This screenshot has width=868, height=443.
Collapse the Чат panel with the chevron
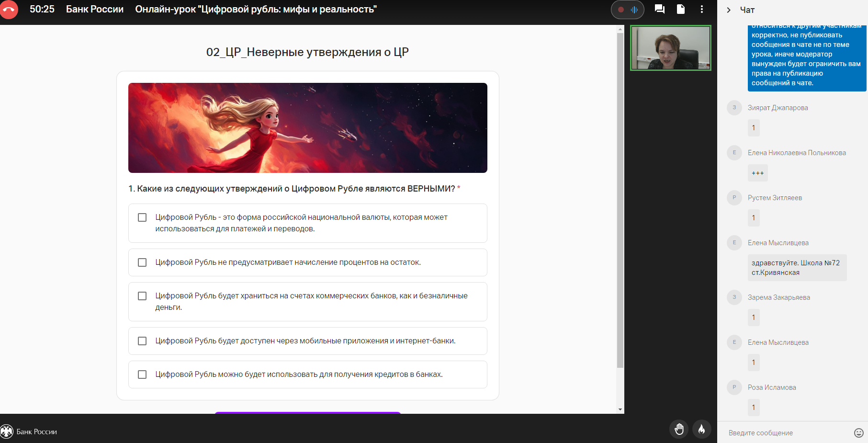click(x=729, y=10)
